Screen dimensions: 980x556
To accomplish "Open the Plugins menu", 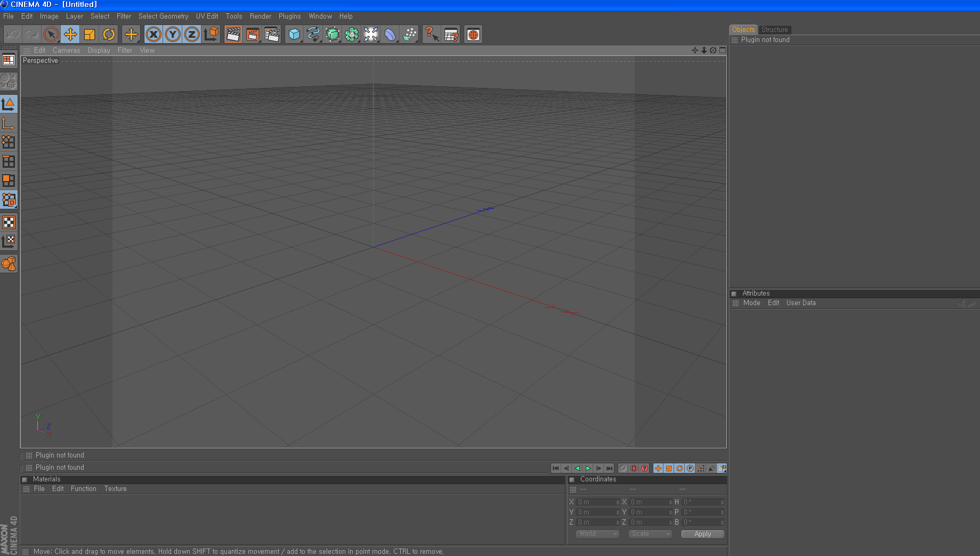I will (290, 17).
